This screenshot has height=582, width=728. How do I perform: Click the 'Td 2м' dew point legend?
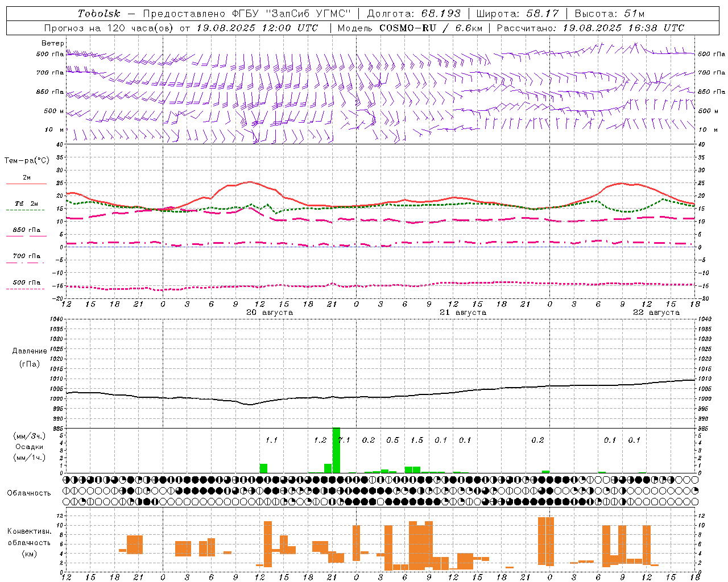[x=27, y=203]
